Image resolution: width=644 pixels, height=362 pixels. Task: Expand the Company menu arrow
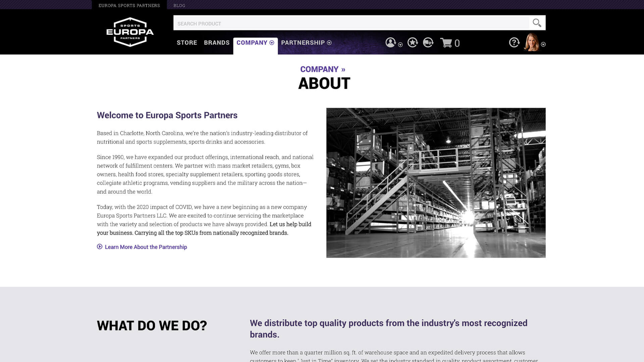[x=272, y=43]
